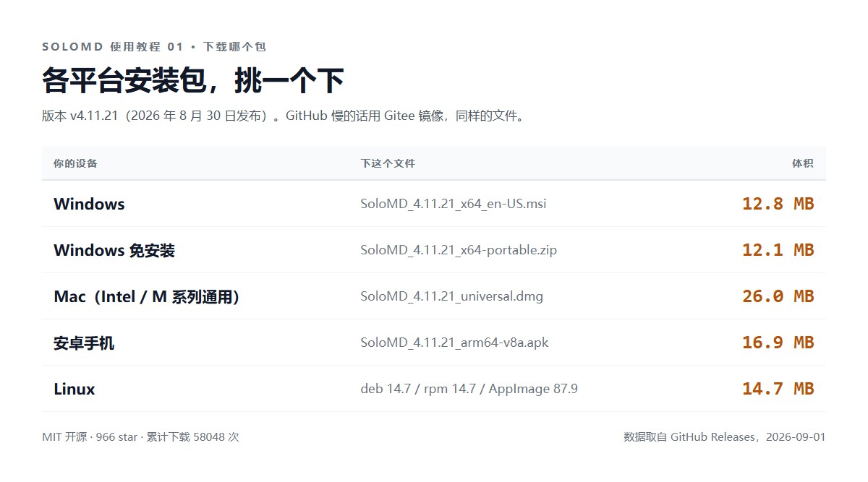Click file name SoloMD_4.11.21_arm64-v8a.apk
Screen dimensions: 868x482
coord(455,343)
